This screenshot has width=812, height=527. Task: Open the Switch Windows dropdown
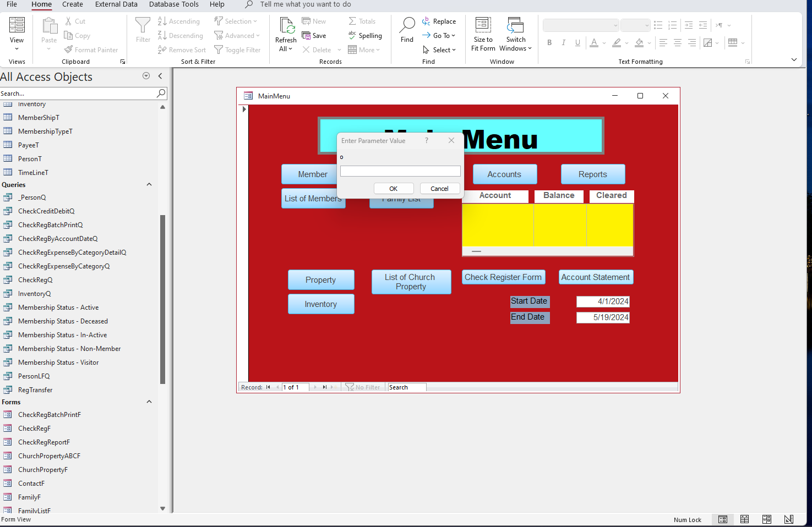(515, 34)
